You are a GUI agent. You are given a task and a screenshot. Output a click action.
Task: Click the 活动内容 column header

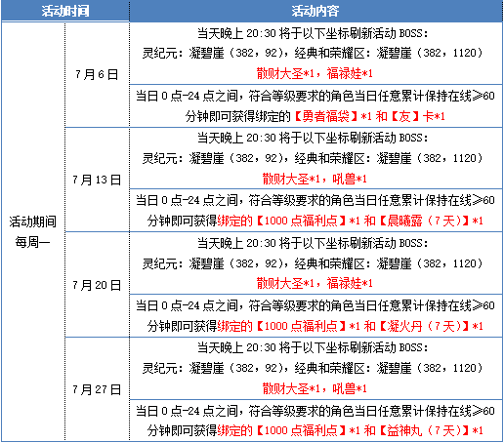pyautogui.click(x=315, y=11)
